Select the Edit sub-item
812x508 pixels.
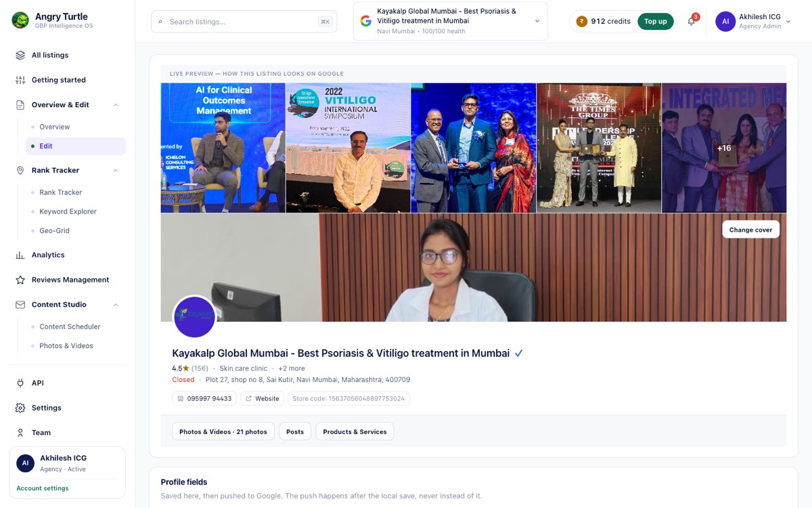pyautogui.click(x=76, y=146)
